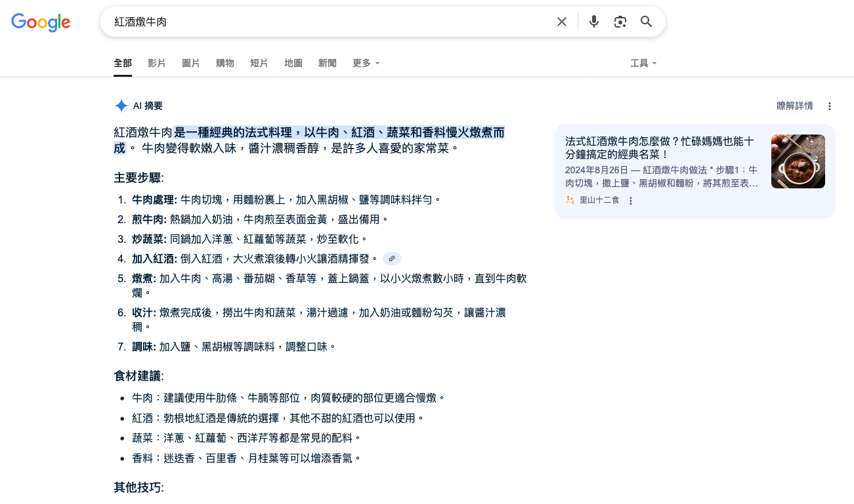
Task: Open the 新聞 tab
Action: [x=328, y=63]
